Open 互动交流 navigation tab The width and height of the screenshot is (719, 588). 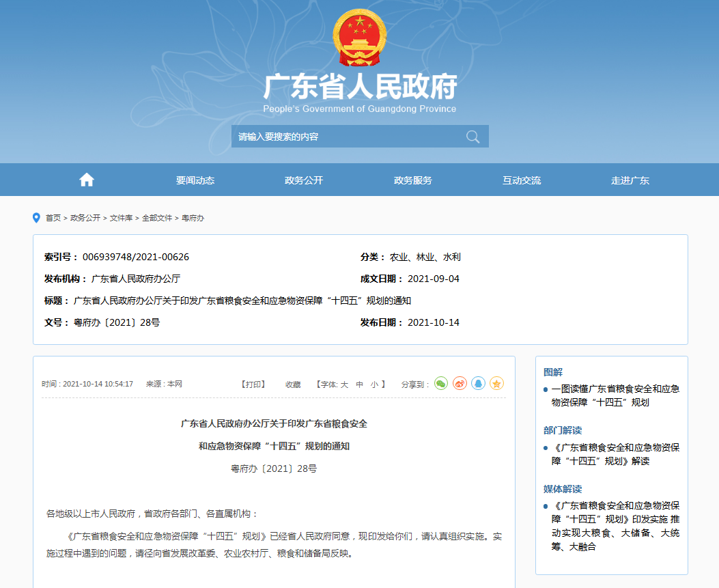coord(522,180)
